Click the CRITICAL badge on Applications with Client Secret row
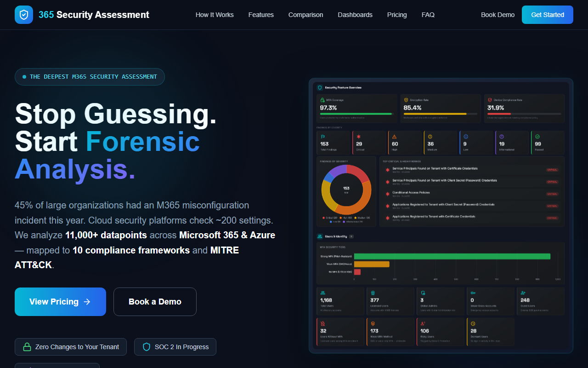This screenshot has width=588, height=368. click(x=552, y=206)
